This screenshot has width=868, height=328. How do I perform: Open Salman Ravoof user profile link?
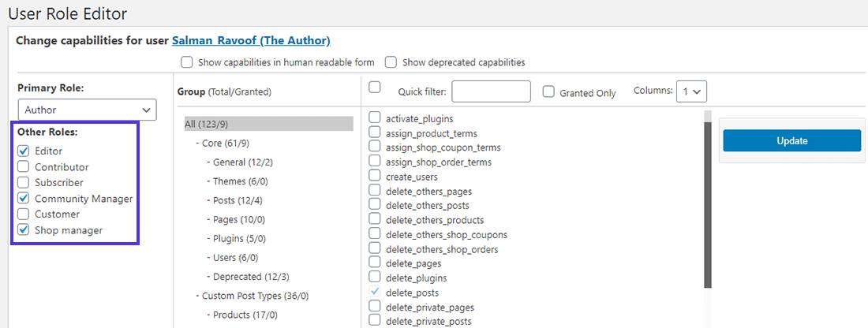pos(251,40)
